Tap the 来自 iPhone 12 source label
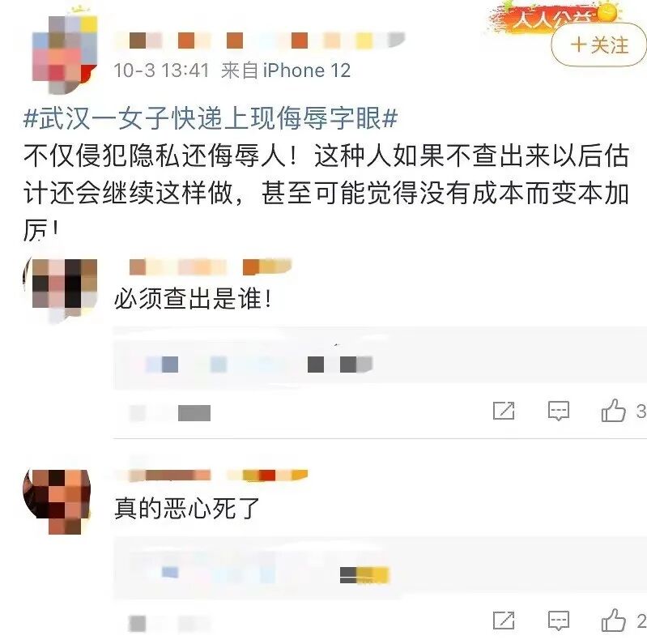 click(286, 70)
